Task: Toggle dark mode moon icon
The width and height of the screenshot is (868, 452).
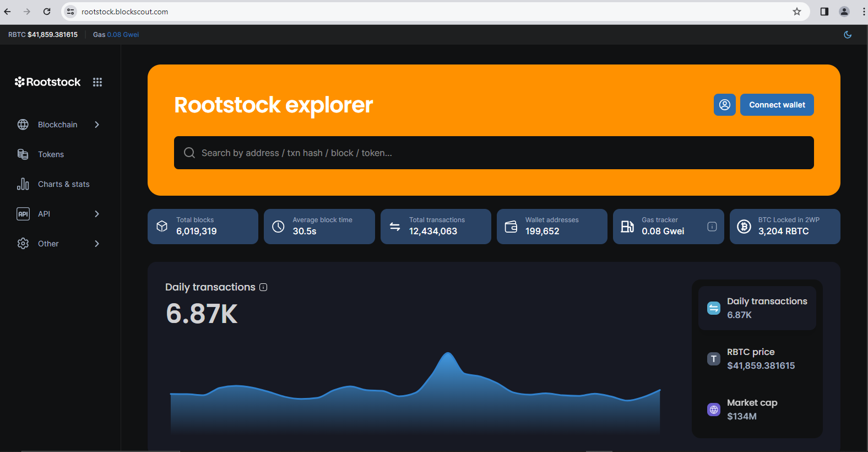Action: pyautogui.click(x=848, y=35)
